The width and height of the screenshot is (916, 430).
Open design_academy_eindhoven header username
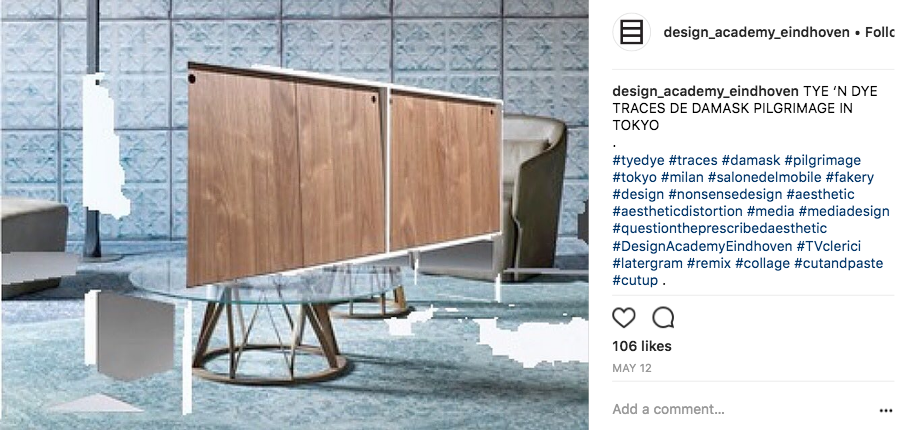point(757,32)
